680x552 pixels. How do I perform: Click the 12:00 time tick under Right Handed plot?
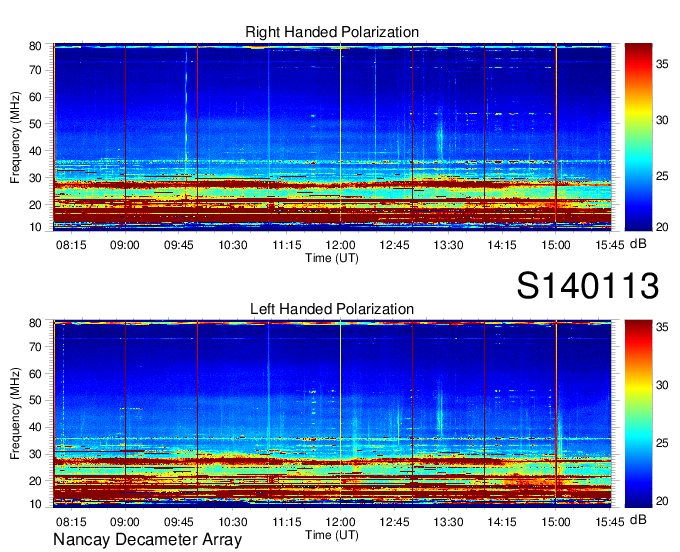pyautogui.click(x=340, y=245)
